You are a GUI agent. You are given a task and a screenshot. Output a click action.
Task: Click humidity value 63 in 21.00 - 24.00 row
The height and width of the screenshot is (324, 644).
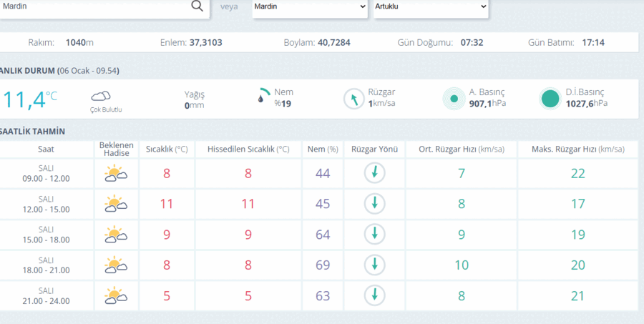323,295
